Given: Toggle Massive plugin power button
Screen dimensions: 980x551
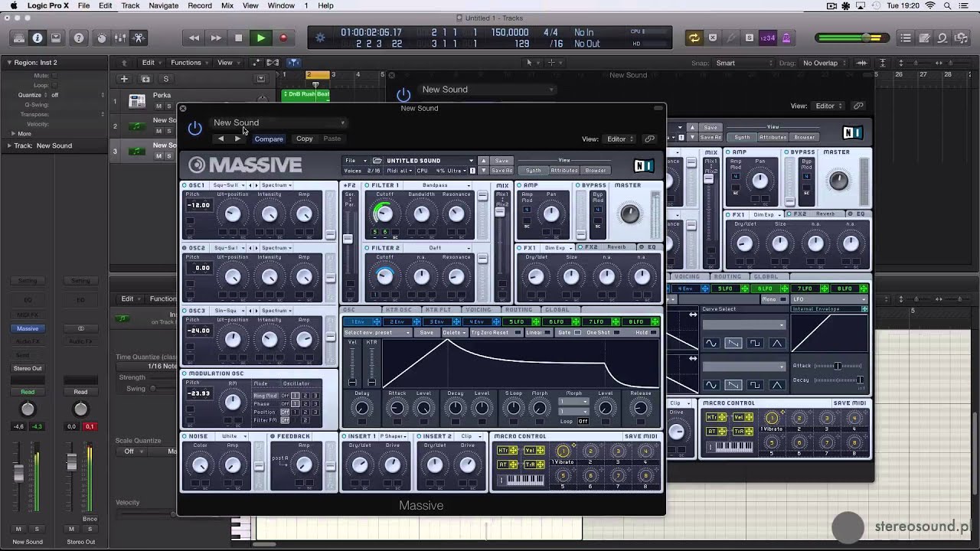Looking at the screenshot, I should [x=195, y=128].
